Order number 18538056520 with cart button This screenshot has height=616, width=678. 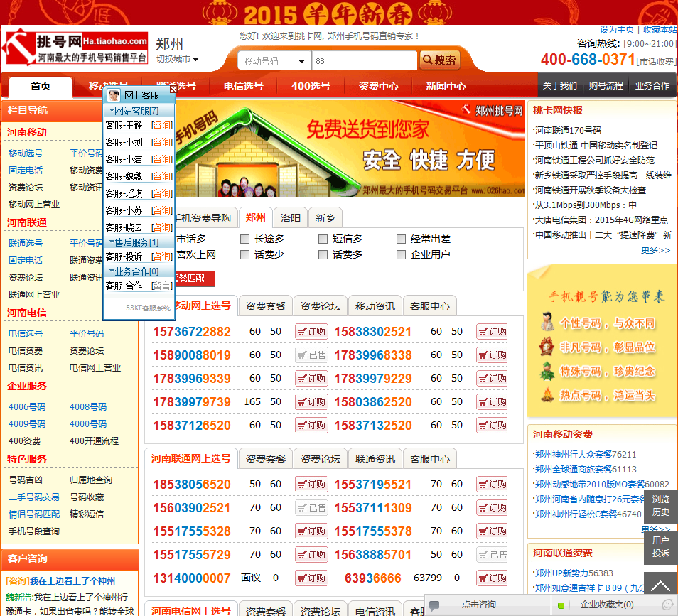311,484
